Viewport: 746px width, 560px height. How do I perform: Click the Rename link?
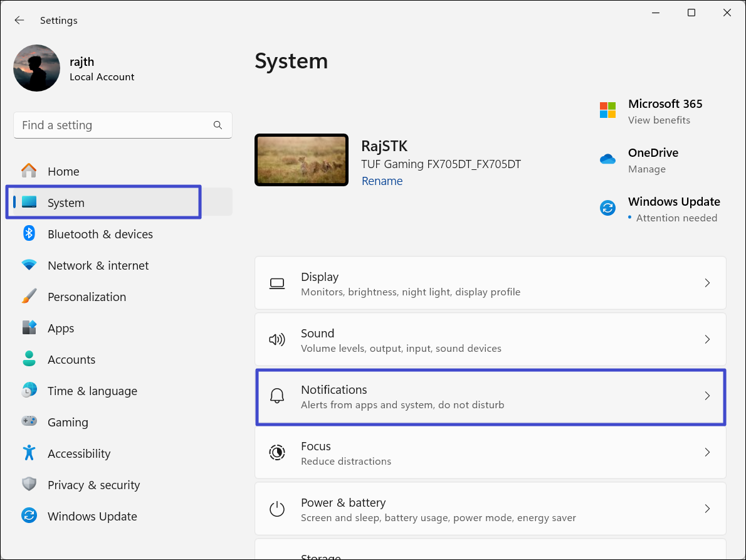(x=382, y=181)
